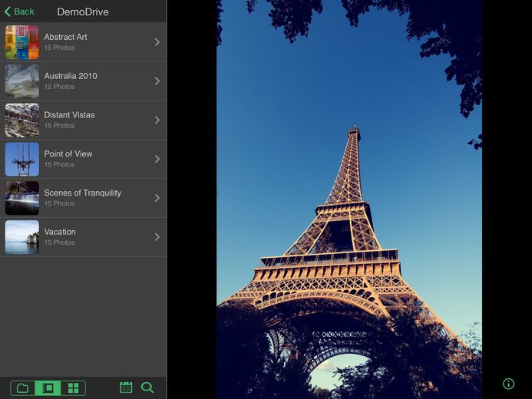Click '12 Photos' under Australia 2010
The height and width of the screenshot is (399, 532).
pos(59,87)
